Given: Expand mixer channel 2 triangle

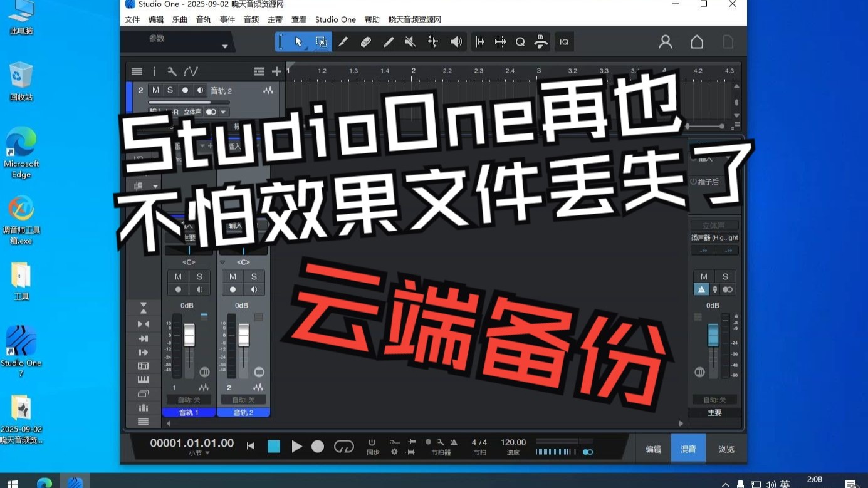Looking at the screenshot, I should pos(222,262).
